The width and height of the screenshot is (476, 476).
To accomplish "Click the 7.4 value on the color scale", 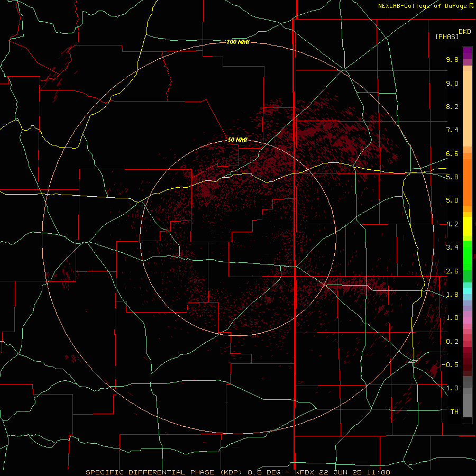I will click(452, 130).
